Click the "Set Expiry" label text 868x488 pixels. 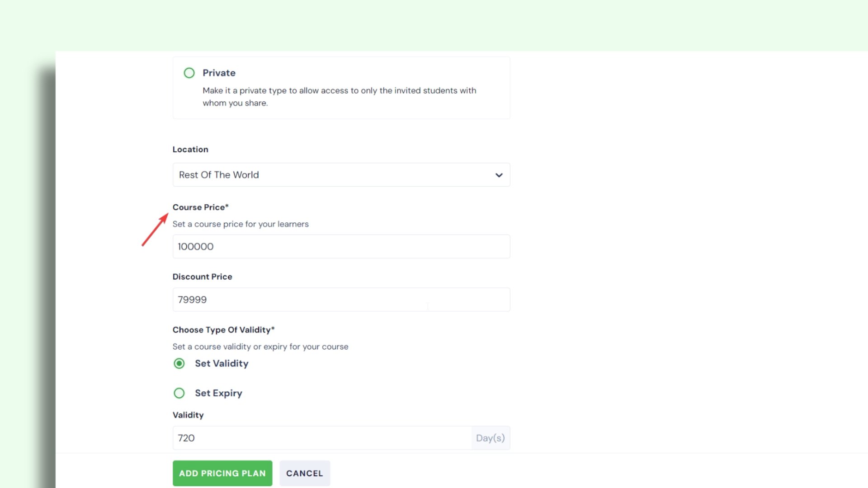click(218, 393)
